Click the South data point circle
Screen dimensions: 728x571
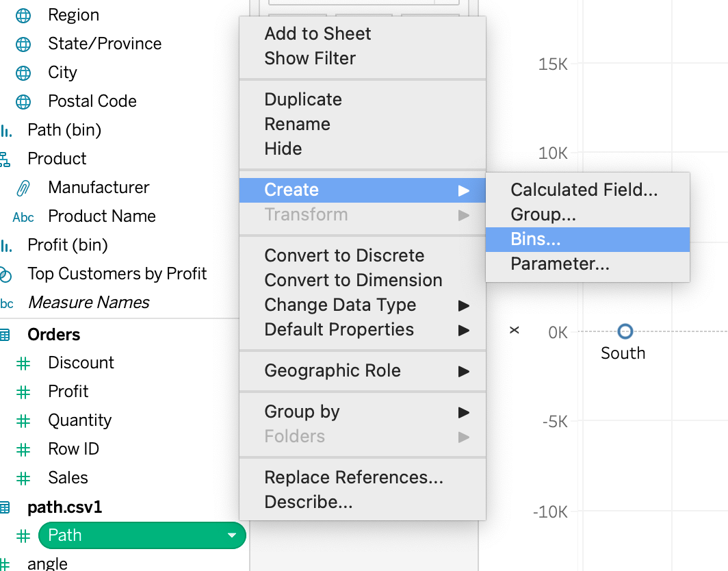click(625, 332)
